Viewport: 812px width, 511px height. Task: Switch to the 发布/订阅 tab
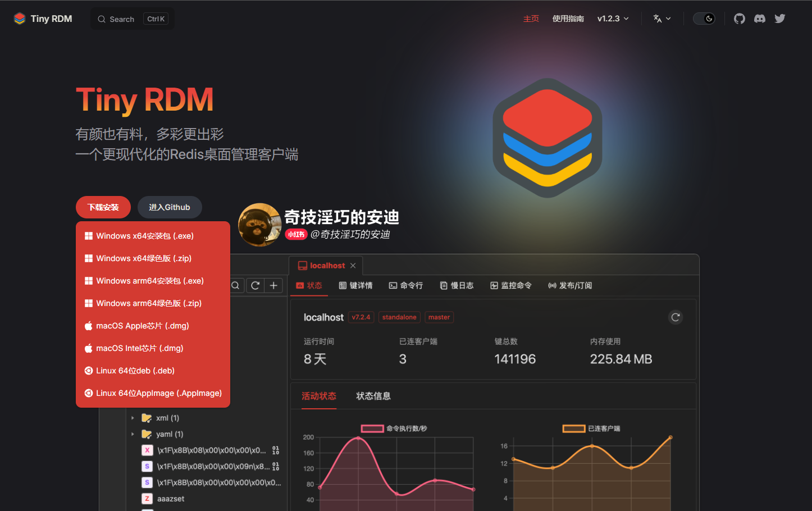[569, 285]
